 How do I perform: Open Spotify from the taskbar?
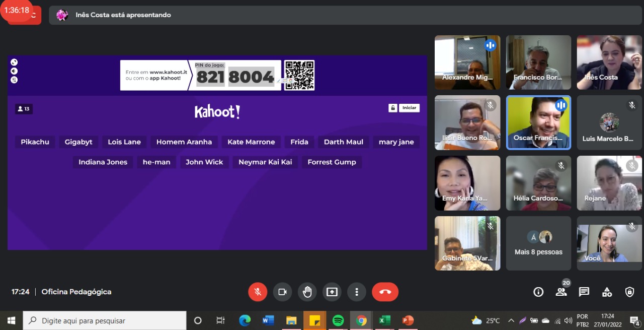pos(338,320)
